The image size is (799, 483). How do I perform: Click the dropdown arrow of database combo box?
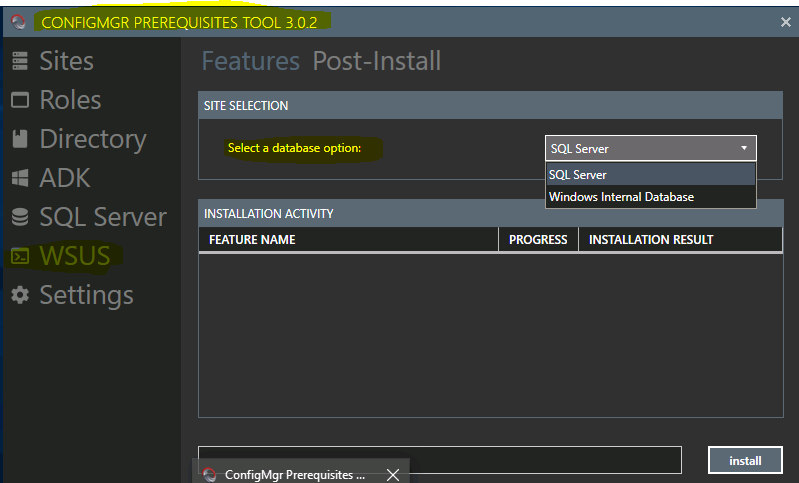click(x=744, y=148)
